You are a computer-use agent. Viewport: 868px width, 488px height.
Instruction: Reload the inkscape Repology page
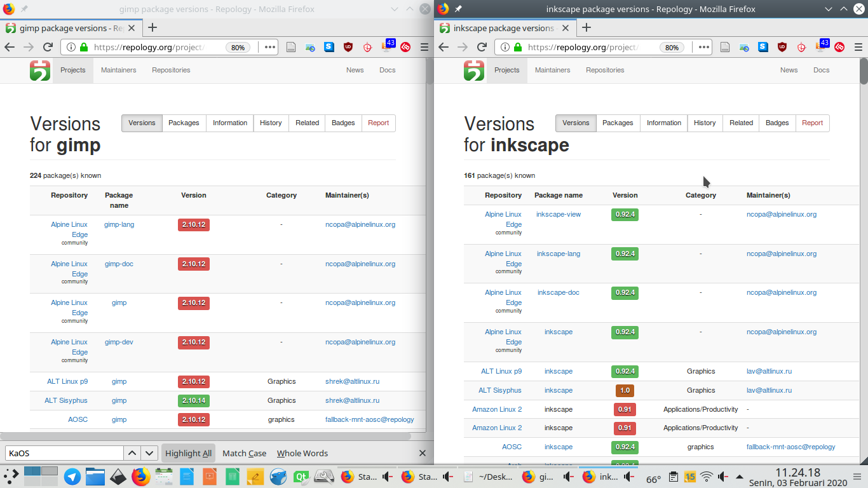pos(482,47)
